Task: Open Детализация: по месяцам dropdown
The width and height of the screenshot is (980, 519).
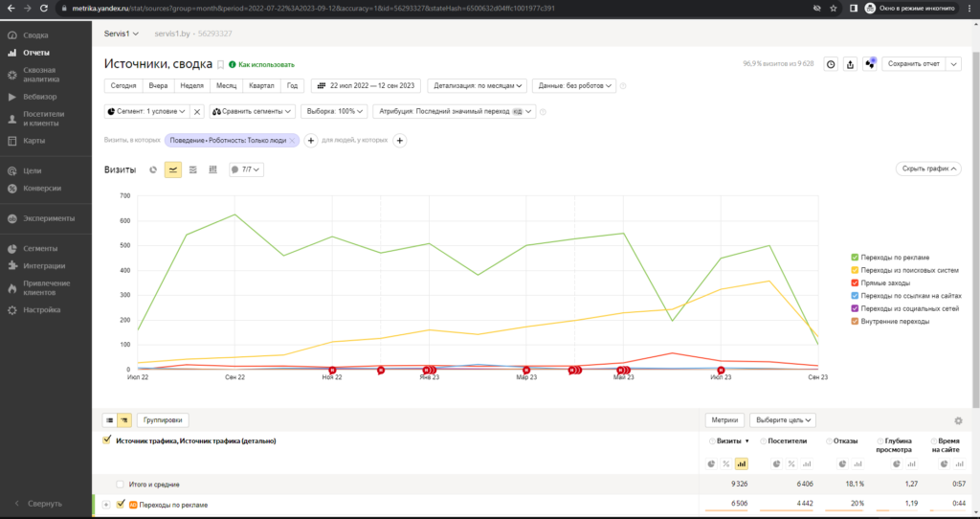Action: tap(478, 85)
